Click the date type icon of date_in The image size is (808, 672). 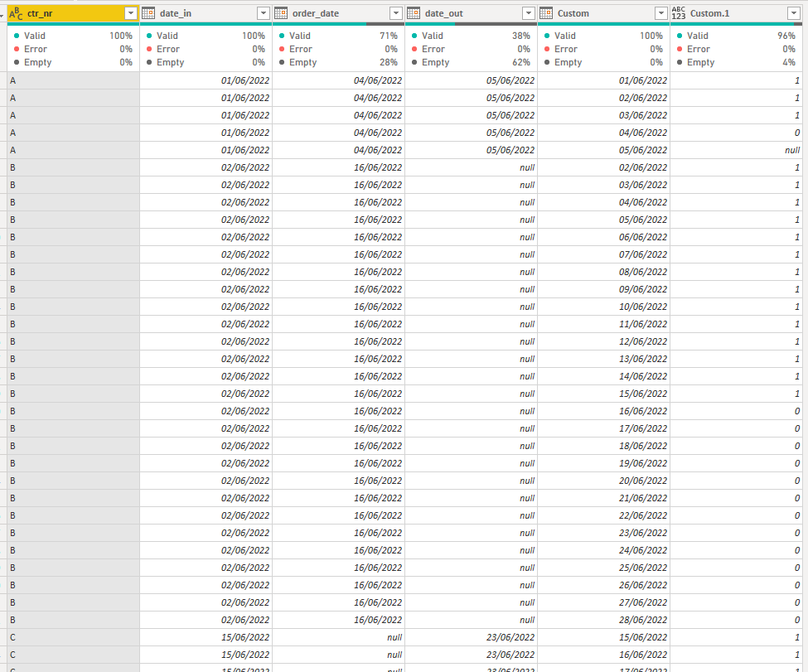point(148,13)
